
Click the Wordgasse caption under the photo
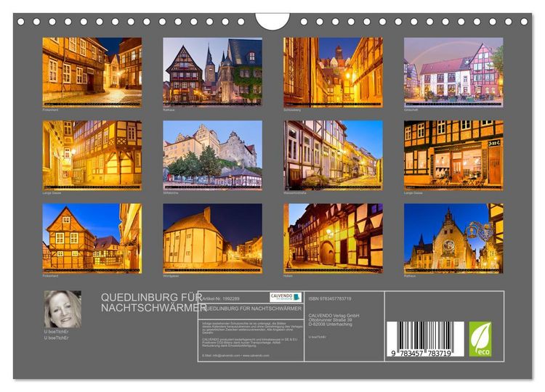click(x=171, y=276)
